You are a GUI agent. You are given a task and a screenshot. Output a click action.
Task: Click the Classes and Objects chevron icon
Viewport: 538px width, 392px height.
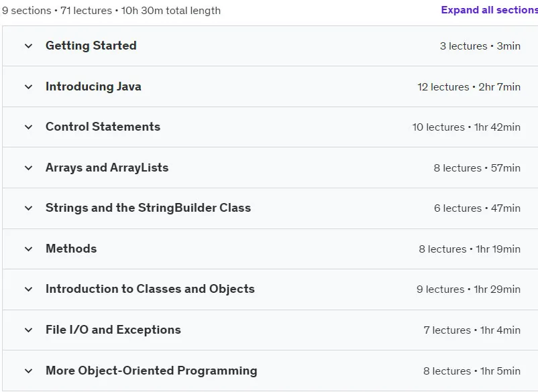coord(29,289)
